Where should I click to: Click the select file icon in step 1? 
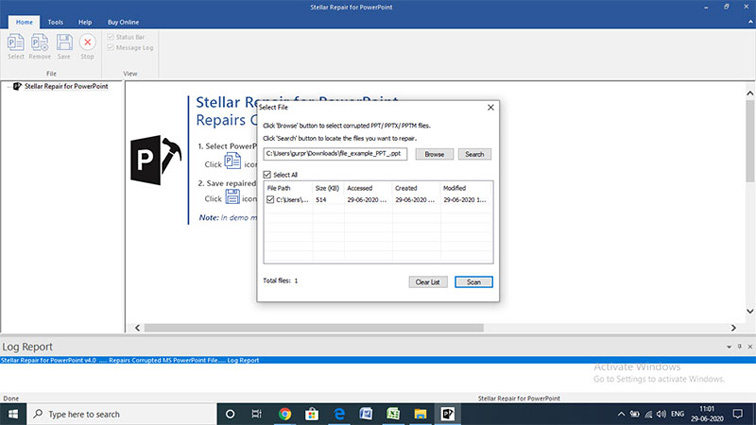(232, 161)
